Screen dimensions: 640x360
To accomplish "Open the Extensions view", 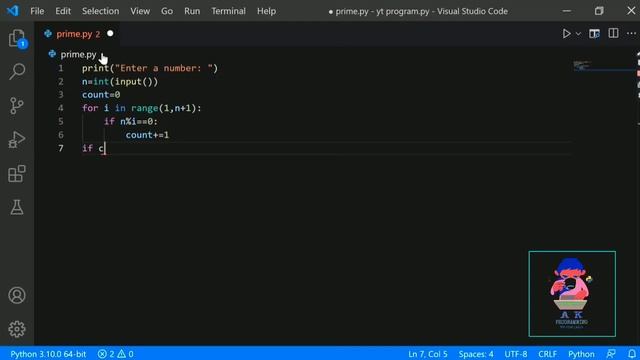I will 17,173.
